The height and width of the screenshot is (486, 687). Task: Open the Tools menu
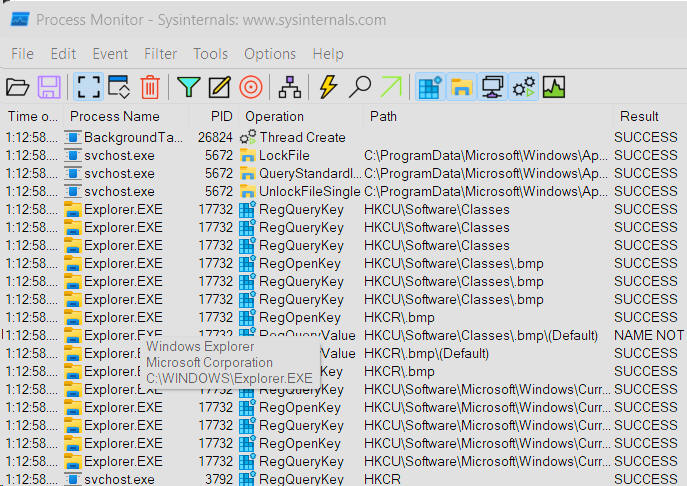click(x=210, y=54)
